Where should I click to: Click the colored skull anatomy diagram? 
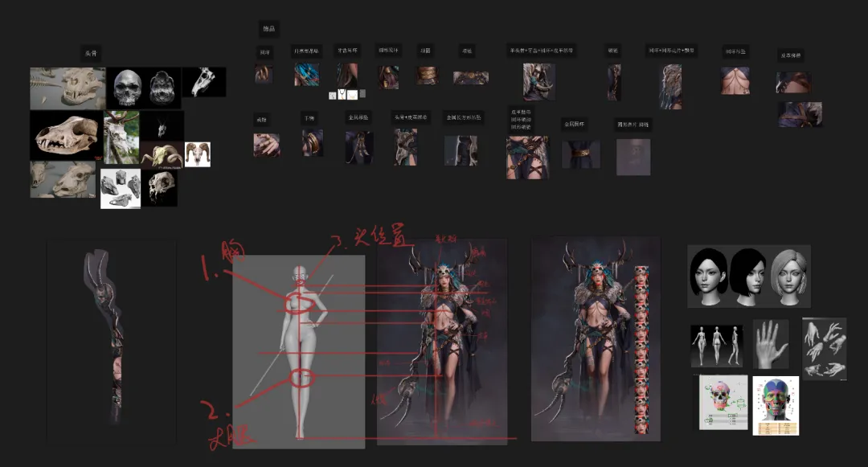[x=723, y=402]
